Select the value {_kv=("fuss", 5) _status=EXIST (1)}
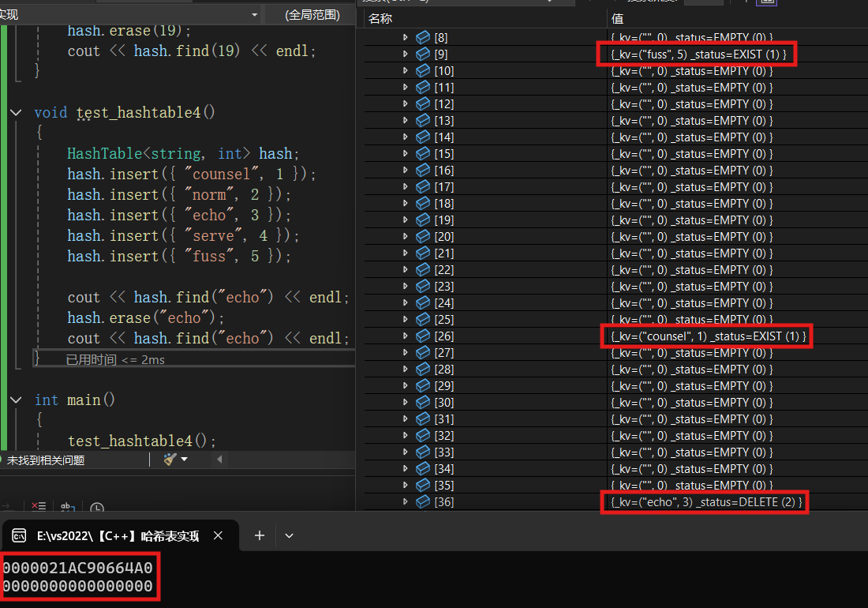 698,54
